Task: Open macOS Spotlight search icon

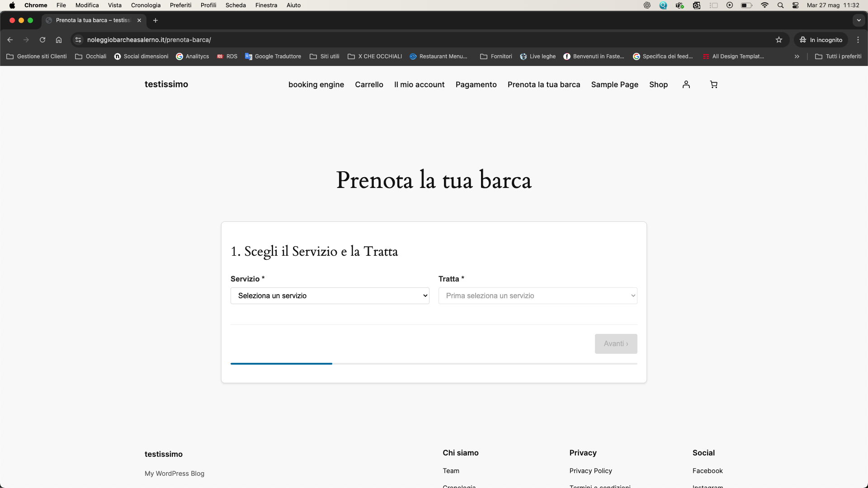Action: click(780, 5)
